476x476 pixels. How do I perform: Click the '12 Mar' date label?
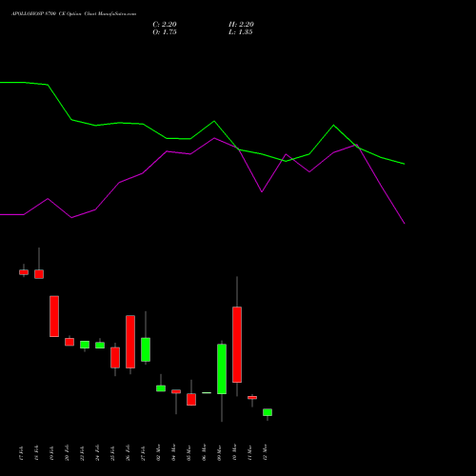[x=265, y=452]
